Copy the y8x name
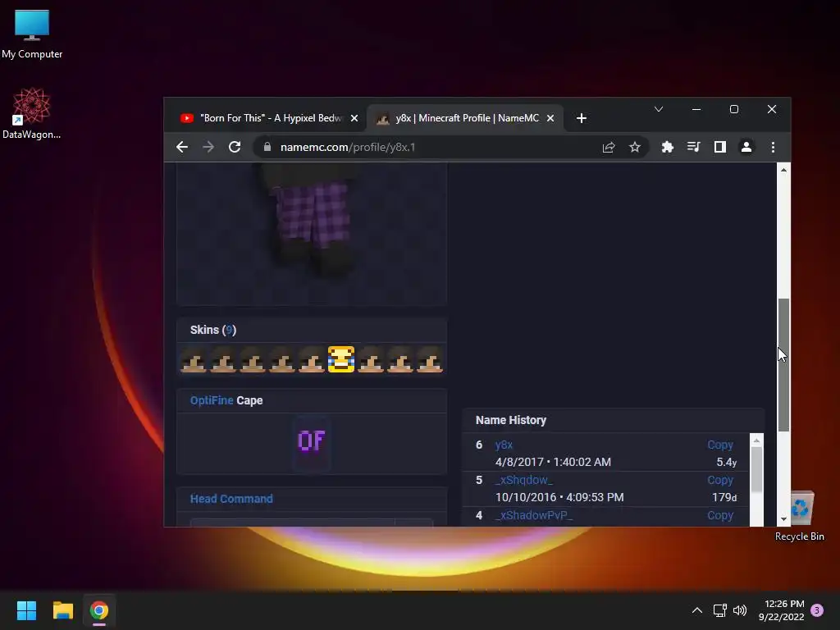 (x=720, y=445)
